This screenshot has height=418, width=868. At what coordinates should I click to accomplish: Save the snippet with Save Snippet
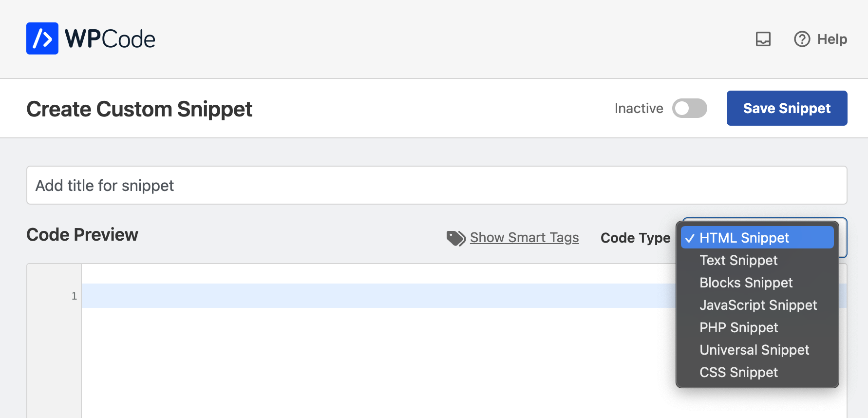point(787,108)
